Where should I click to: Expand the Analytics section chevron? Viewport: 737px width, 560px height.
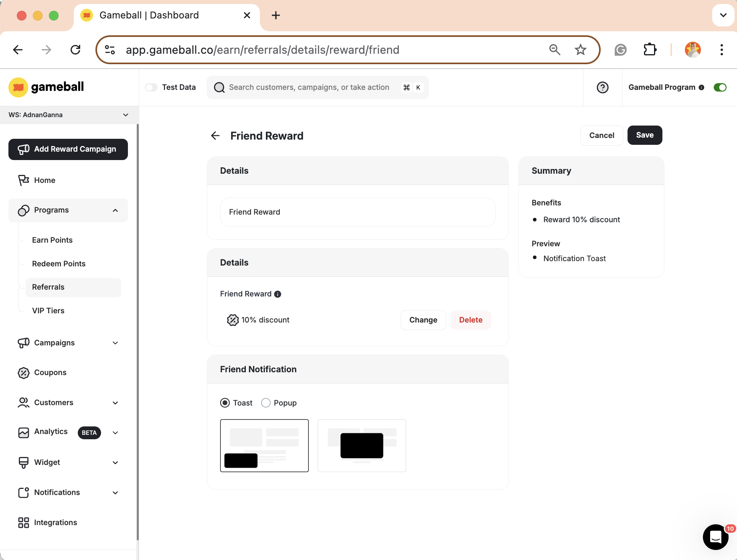click(115, 433)
